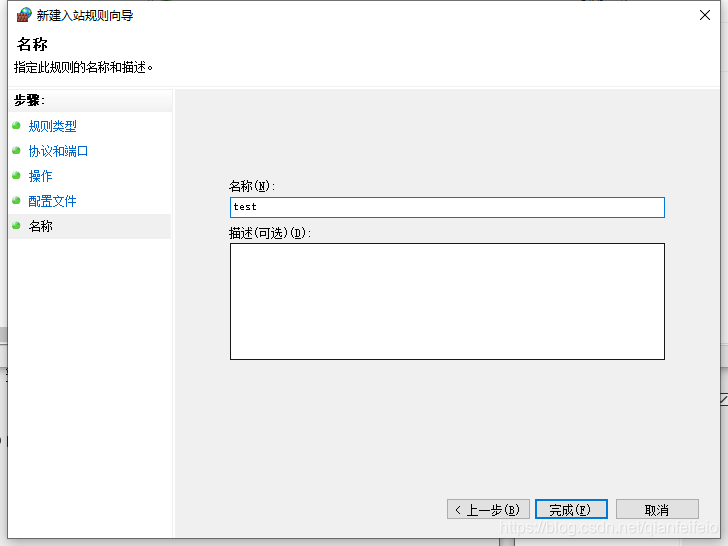Click the green bullet beside 名称 step
The width and height of the screenshot is (728, 546).
[x=16, y=226]
